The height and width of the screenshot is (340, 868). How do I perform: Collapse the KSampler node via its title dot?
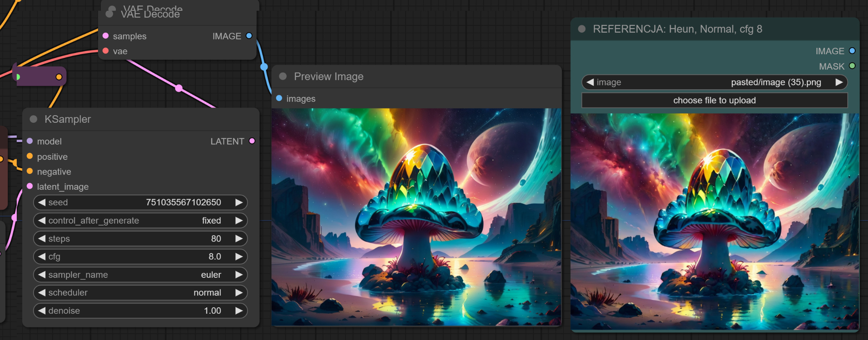(34, 119)
